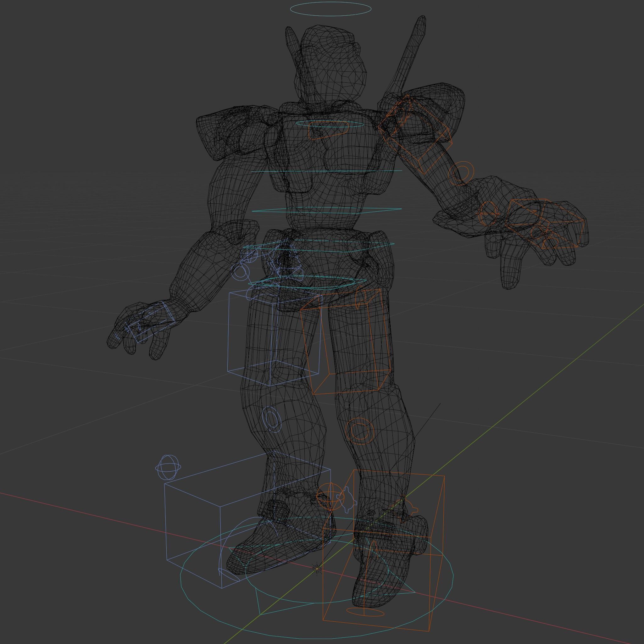Select the cyan halo ring above the head
This screenshot has height=644, width=644.
coord(330,9)
